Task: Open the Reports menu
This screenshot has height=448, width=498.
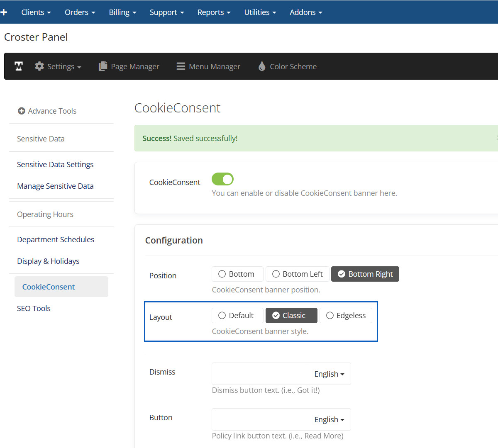Action: tap(214, 12)
